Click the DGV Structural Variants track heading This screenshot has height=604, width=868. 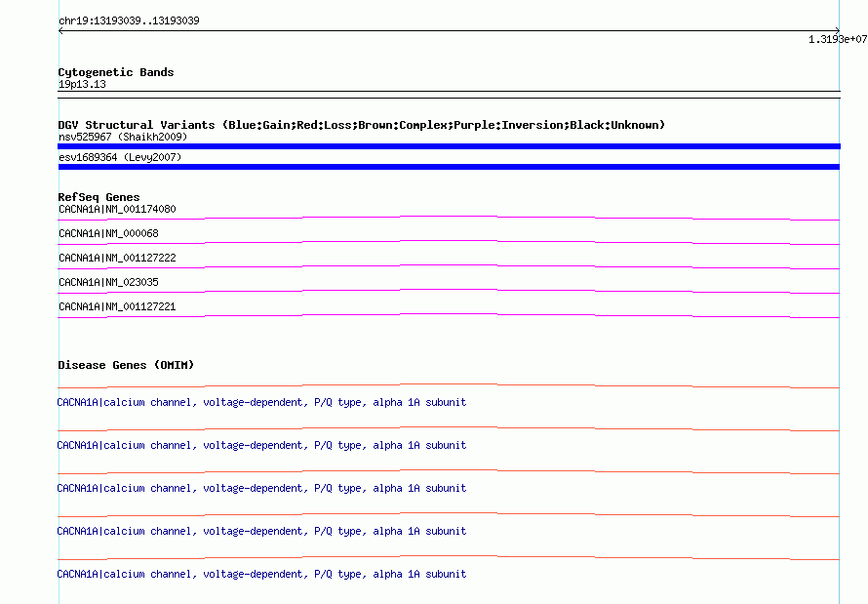coord(362,125)
